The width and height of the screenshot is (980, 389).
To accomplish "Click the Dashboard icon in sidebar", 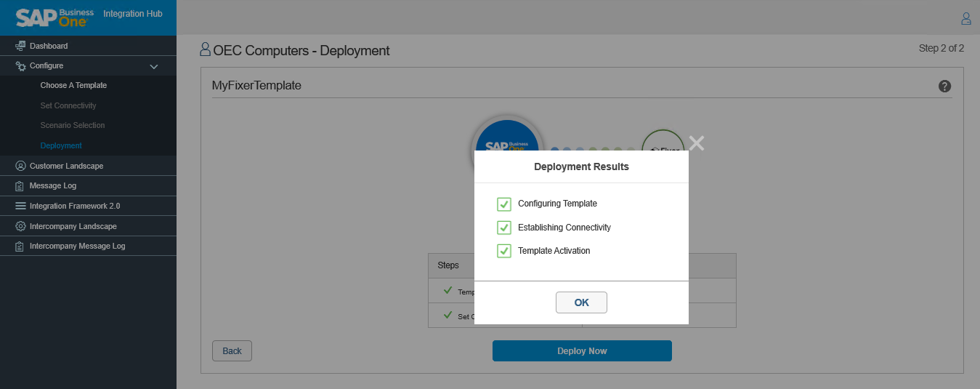I will (20, 46).
